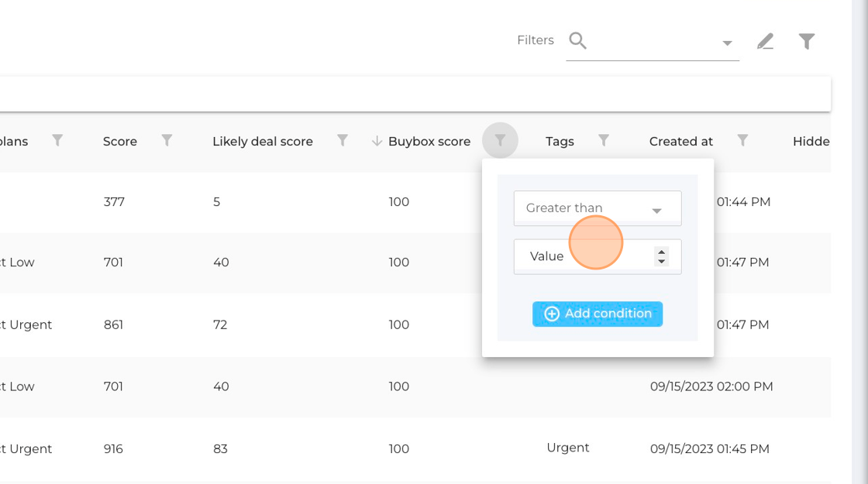This screenshot has height=484, width=868.
Task: Click Buybox score 100 in the 916 row
Action: pyautogui.click(x=398, y=448)
